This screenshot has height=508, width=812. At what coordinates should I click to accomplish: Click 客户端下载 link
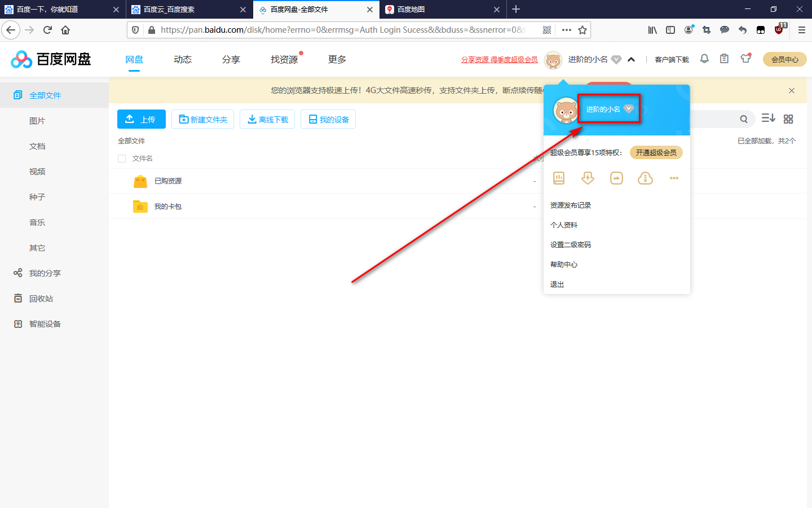click(672, 59)
